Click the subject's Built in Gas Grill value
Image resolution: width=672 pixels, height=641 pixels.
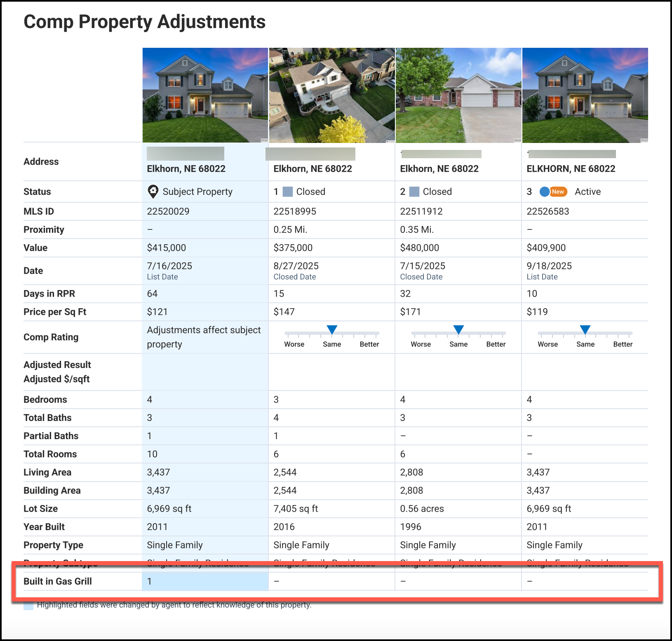tap(150, 581)
